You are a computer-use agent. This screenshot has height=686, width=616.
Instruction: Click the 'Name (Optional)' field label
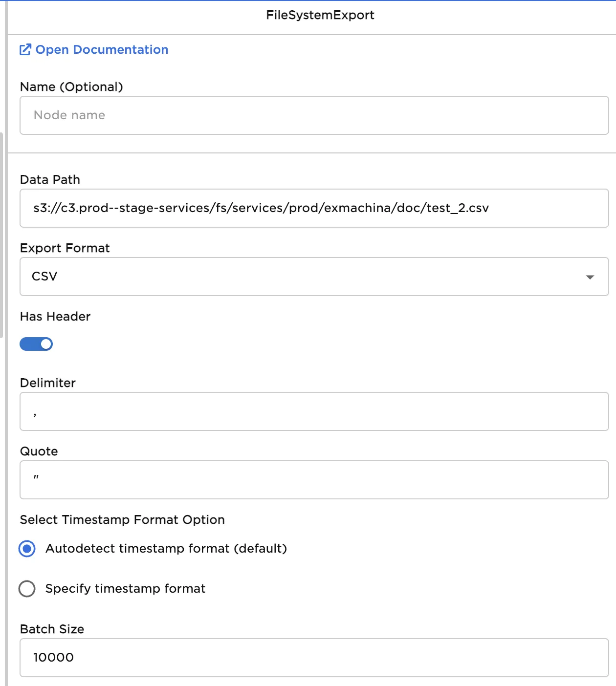71,87
